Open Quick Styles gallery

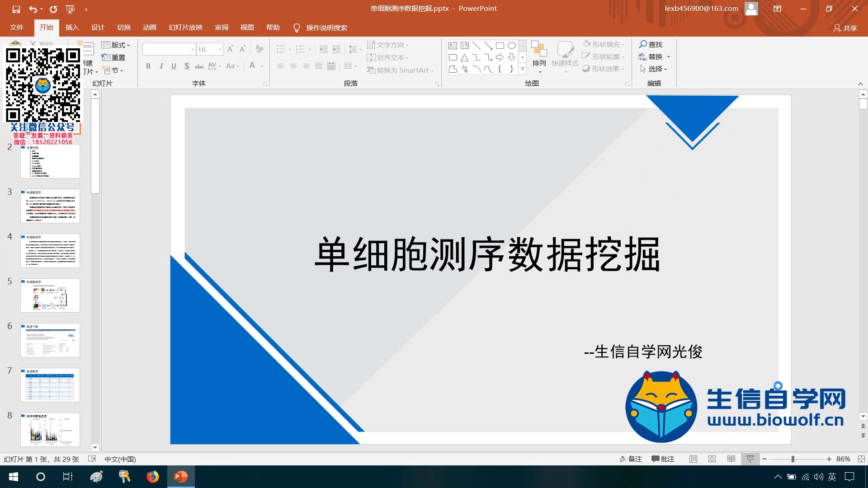[565, 56]
